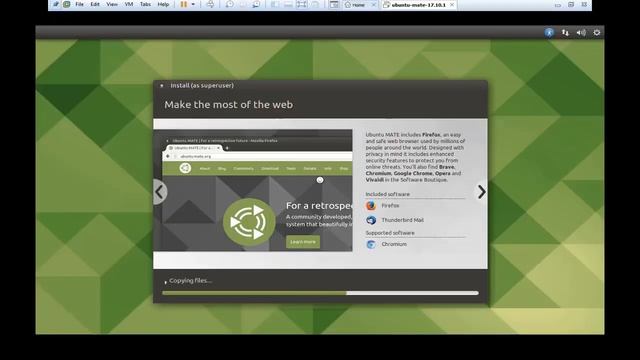Click the Chromium icon under Supported software
Image resolution: width=640 pixels, height=360 pixels.
coord(371,244)
